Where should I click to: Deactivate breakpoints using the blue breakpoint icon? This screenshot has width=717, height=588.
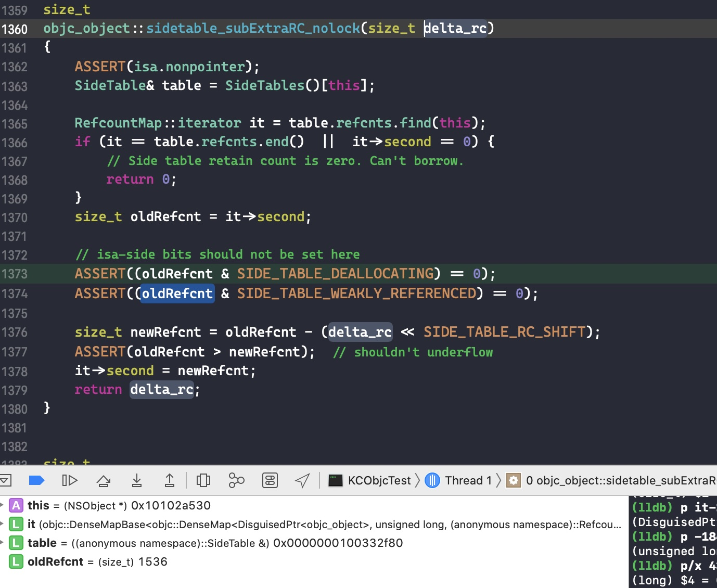pos(36,480)
